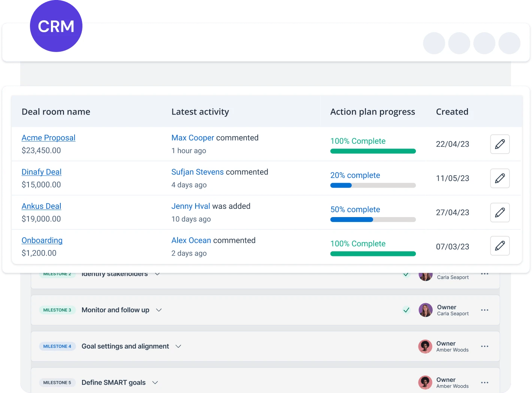Click the Dinafy Deal 20% progress bar
Screen dimensions: 532x393
pyautogui.click(x=373, y=185)
